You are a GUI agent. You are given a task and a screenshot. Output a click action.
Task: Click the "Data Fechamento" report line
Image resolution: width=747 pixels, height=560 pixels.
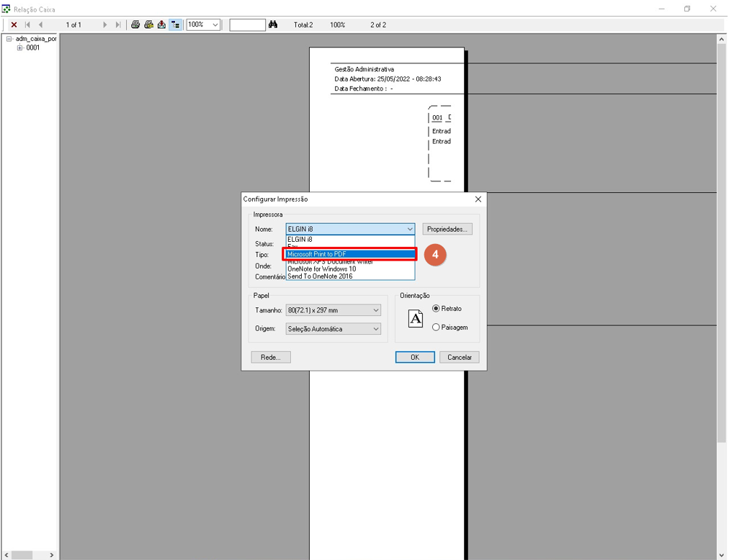tap(364, 89)
